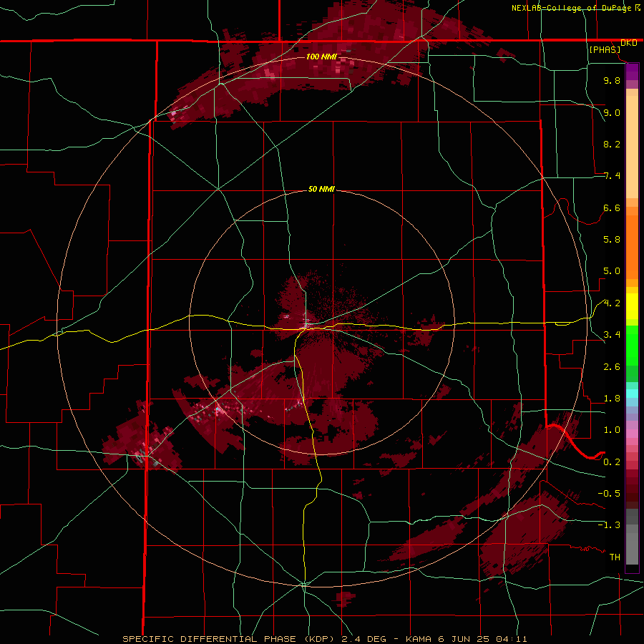Click the 0.2 value on the color scale

[x=612, y=462]
